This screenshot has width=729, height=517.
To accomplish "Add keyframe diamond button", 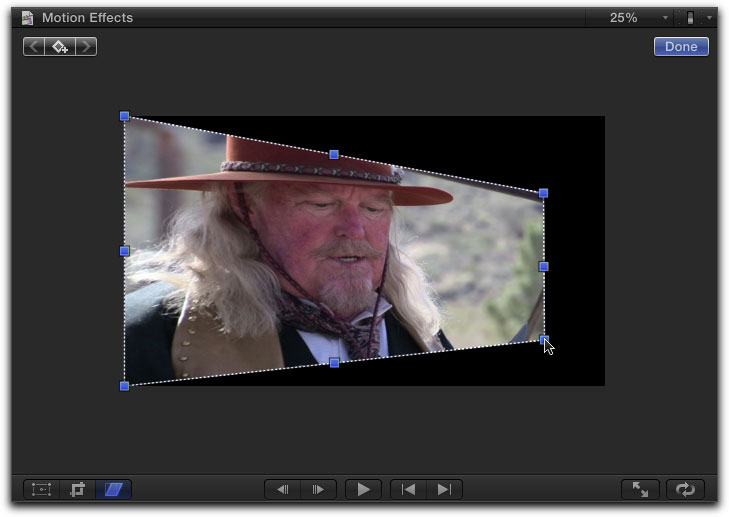I will tap(60, 47).
